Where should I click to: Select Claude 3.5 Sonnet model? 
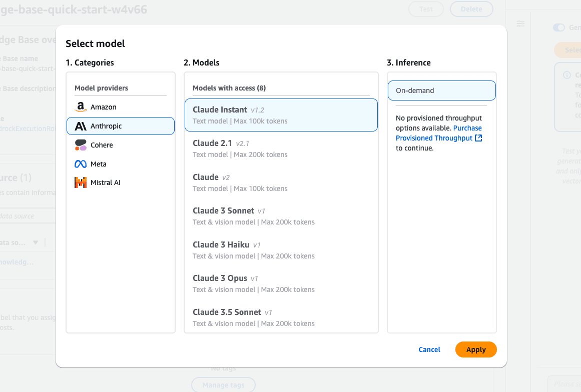(x=281, y=317)
